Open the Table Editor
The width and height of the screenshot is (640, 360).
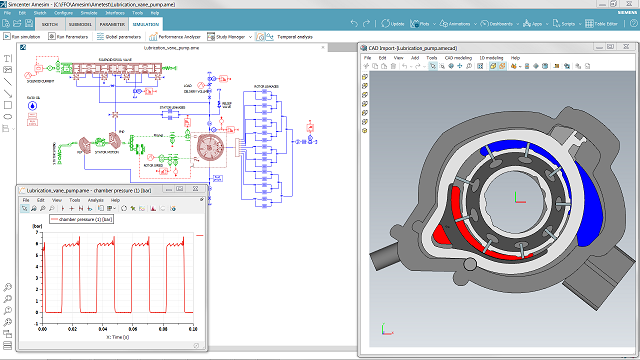click(x=602, y=24)
